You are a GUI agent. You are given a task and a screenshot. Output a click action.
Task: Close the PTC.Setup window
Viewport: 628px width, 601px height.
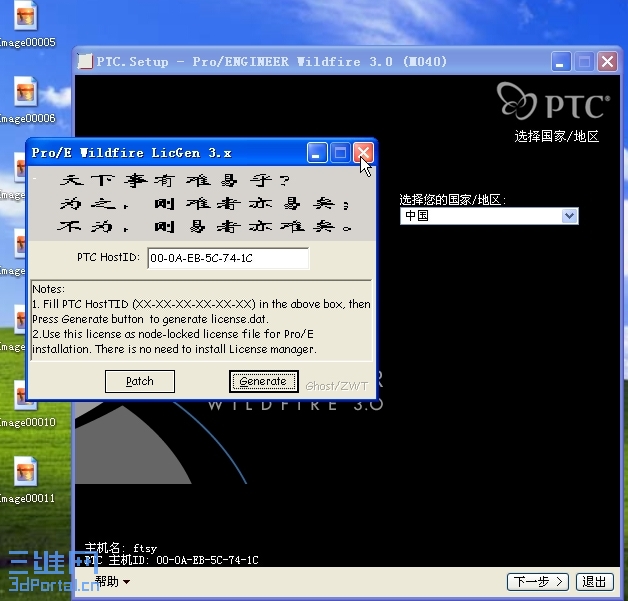[x=607, y=62]
